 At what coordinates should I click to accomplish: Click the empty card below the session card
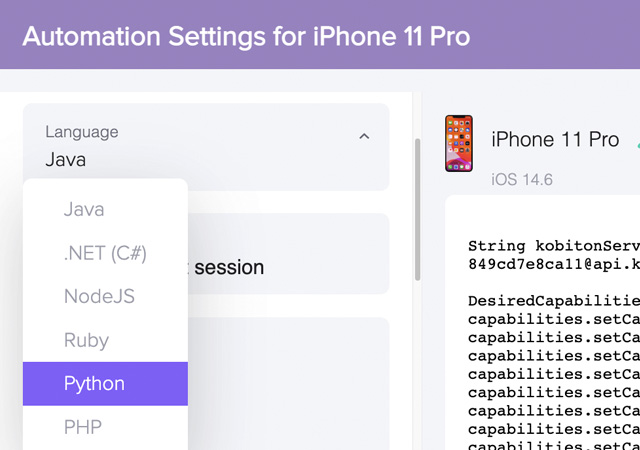click(288, 384)
